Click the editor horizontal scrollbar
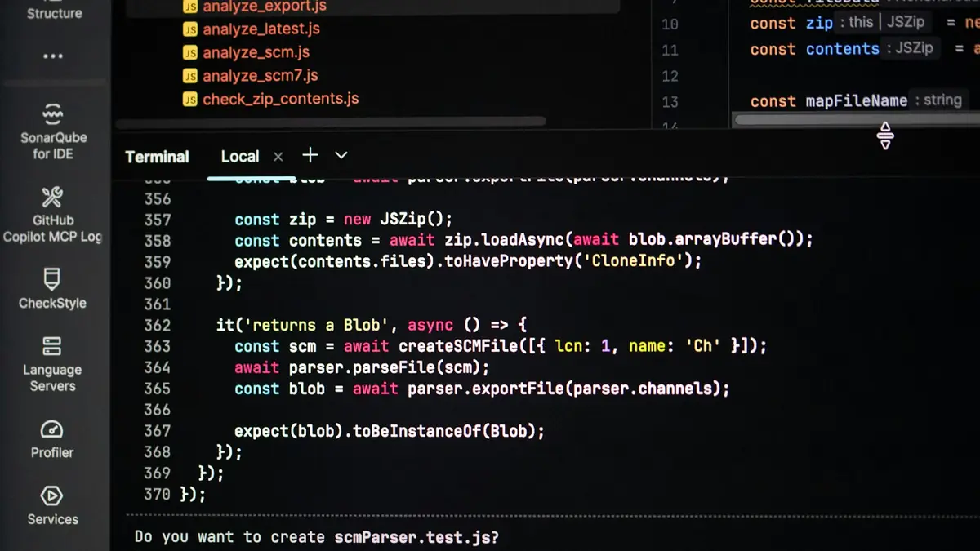 [856, 120]
